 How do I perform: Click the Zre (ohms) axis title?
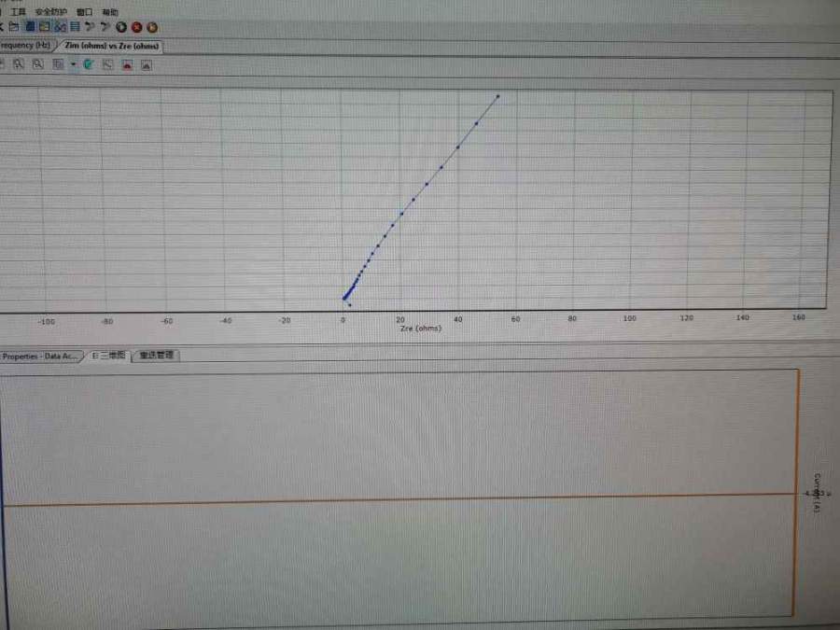[x=421, y=328]
